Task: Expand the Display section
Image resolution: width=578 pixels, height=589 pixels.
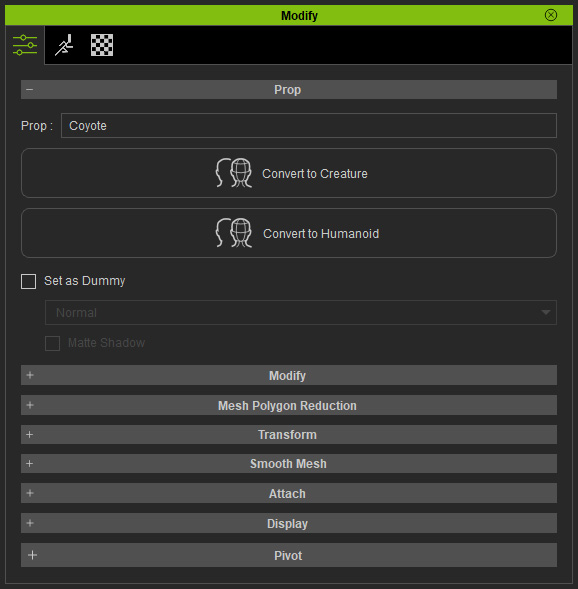Action: click(x=289, y=523)
